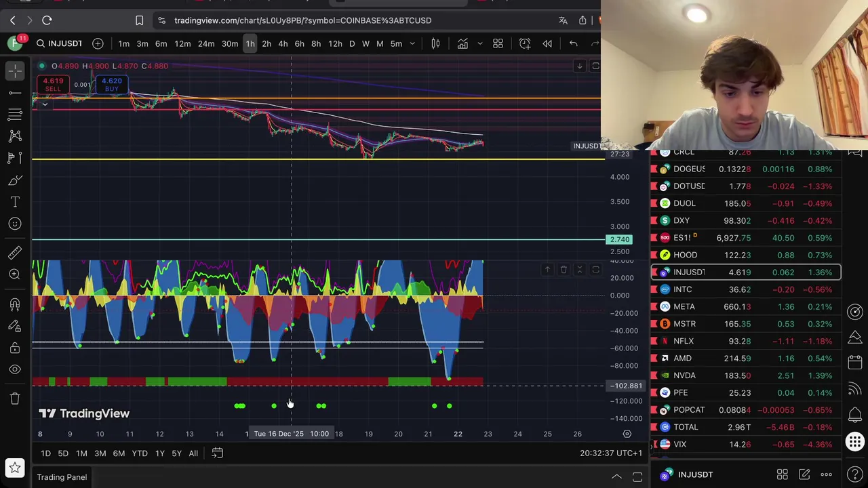Select the ruler measure tool
Screen dimensions: 868x488
(15, 253)
